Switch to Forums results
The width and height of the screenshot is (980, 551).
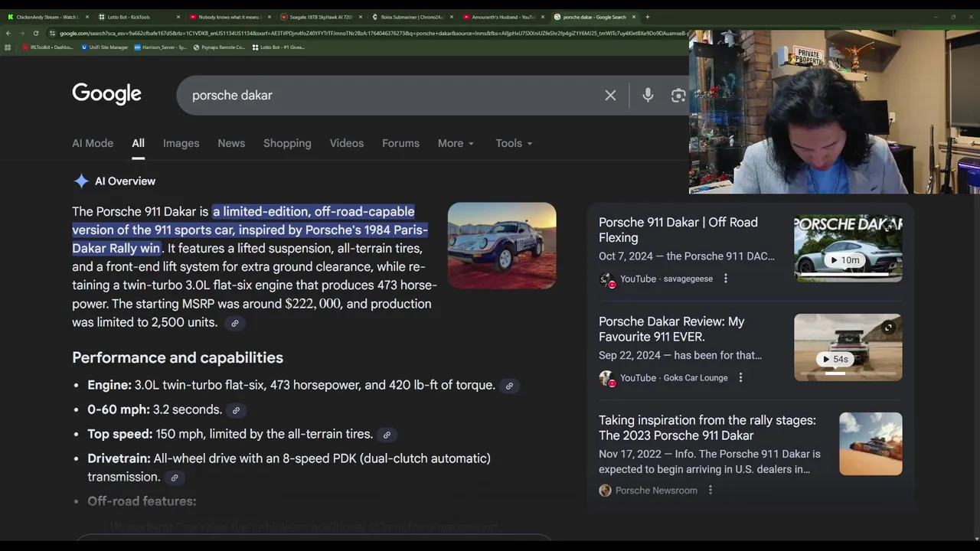pos(400,143)
